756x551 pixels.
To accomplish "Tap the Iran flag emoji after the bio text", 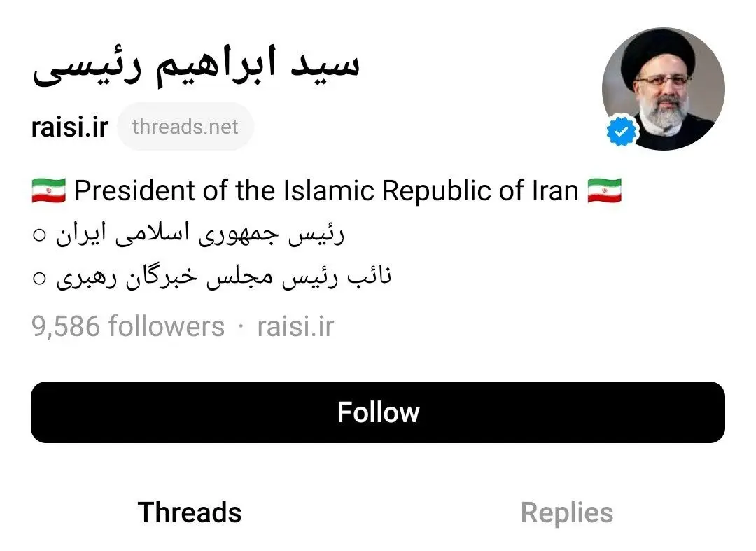I will tap(603, 190).
